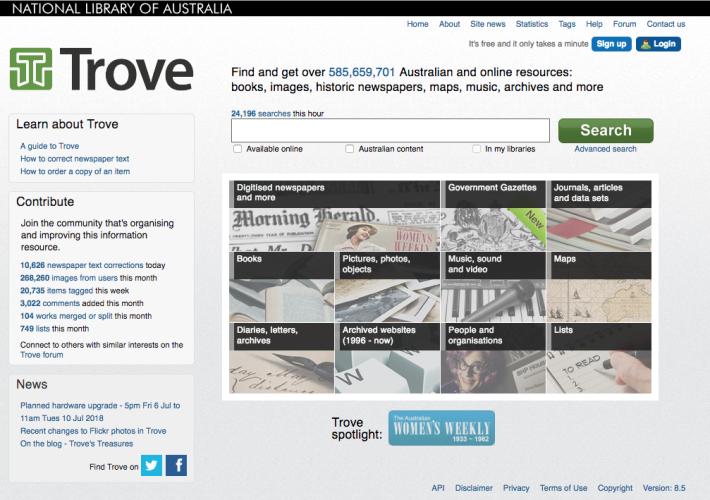
Task: Open the Contact us page
Action: tap(666, 24)
